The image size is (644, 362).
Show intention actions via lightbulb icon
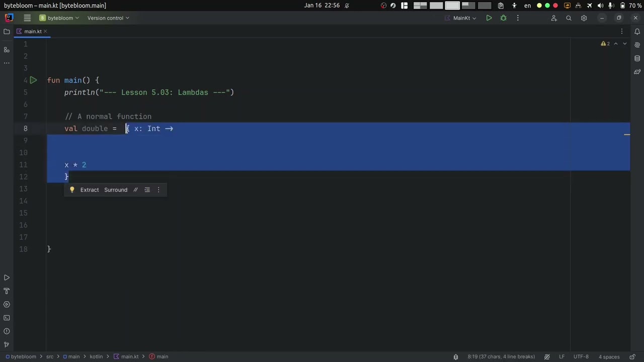72,190
